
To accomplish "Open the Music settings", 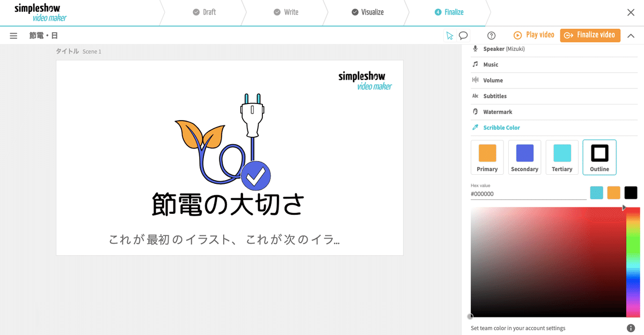I will pyautogui.click(x=554, y=64).
